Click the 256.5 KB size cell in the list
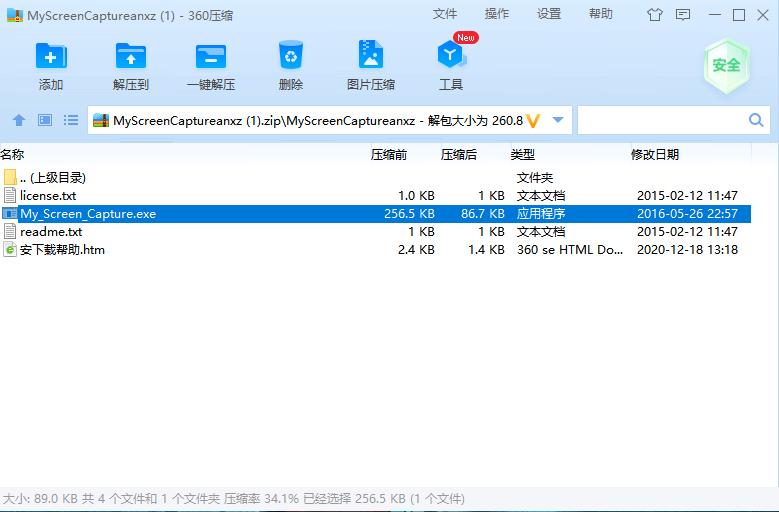This screenshot has height=512, width=779. (409, 214)
